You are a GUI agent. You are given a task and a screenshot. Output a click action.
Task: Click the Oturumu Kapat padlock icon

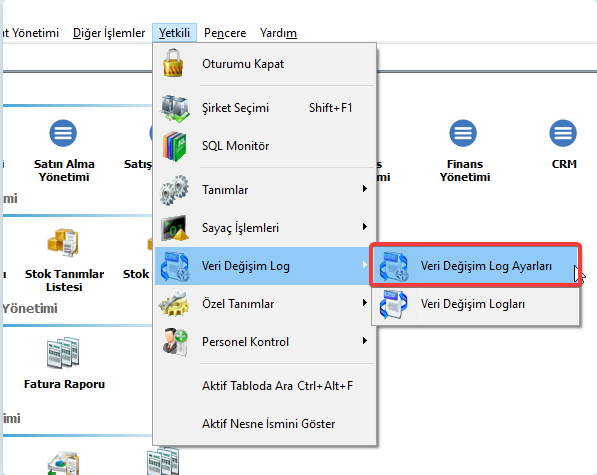(x=174, y=63)
